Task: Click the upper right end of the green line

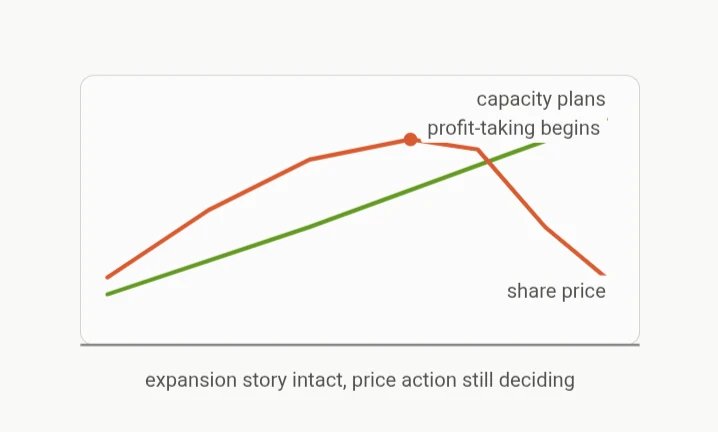Action: (542, 144)
